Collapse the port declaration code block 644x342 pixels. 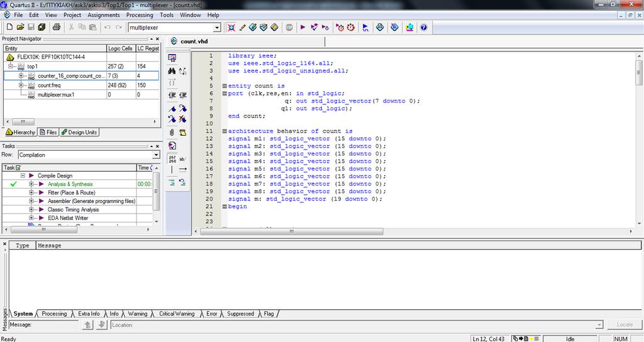225,94
